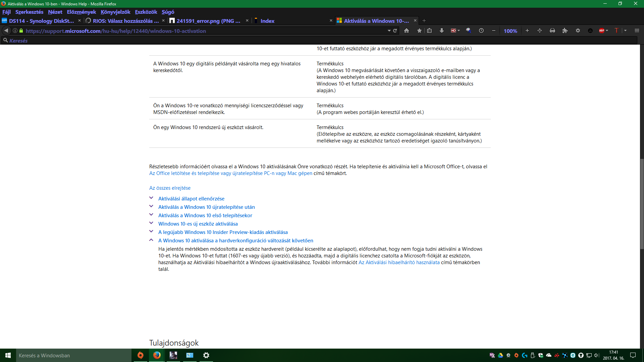Click the 'Keresés a Windowsban' taskbar search box

tap(74, 355)
